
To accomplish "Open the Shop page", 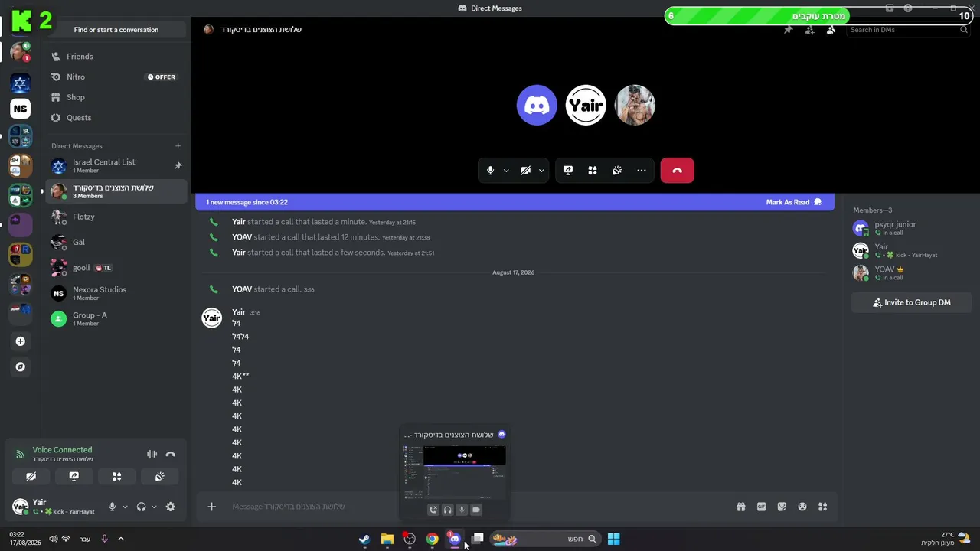I will pos(115,97).
